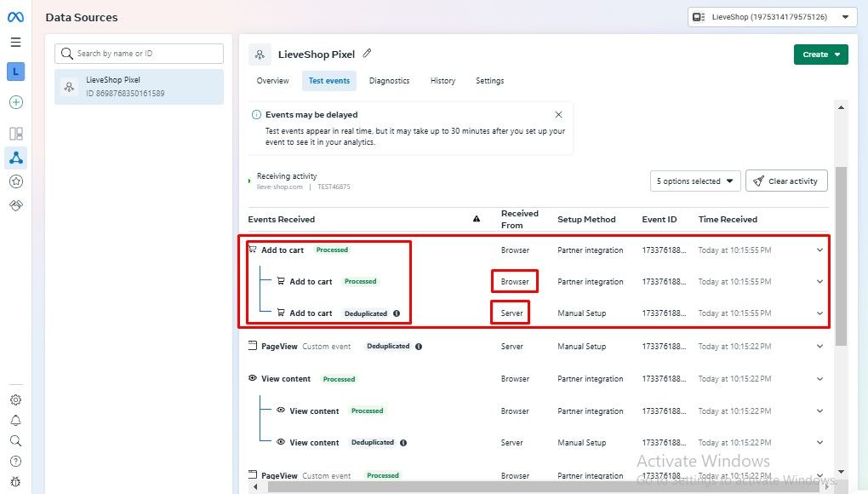The width and height of the screenshot is (868, 494).
Task: Click warning triangle column header icon
Action: coord(477,219)
